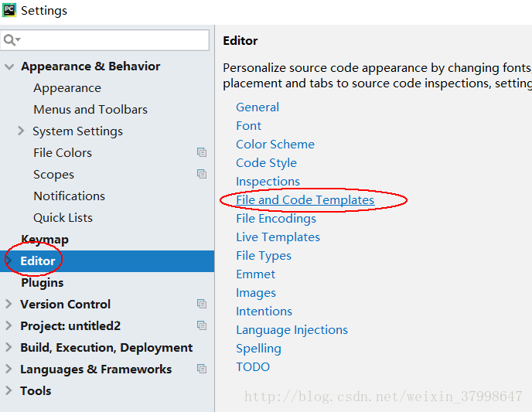This screenshot has height=412, width=532.
Task: Click the settings search input field
Action: coord(112,40)
